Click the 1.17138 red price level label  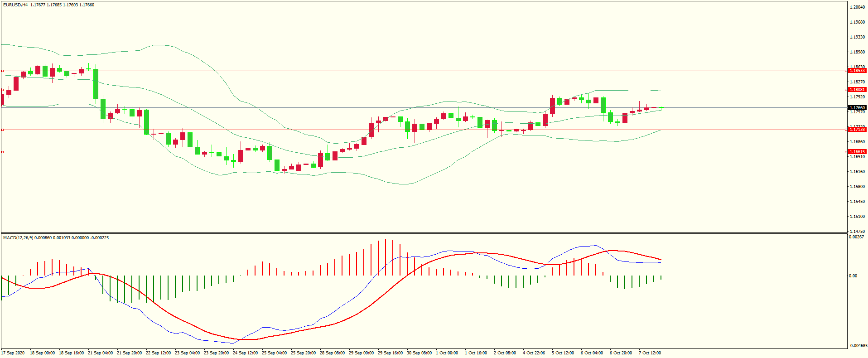click(x=857, y=130)
